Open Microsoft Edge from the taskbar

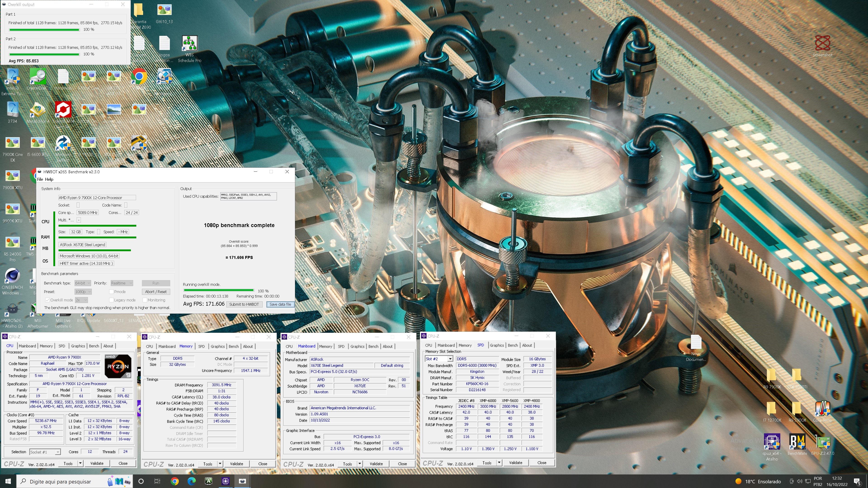[x=191, y=481]
